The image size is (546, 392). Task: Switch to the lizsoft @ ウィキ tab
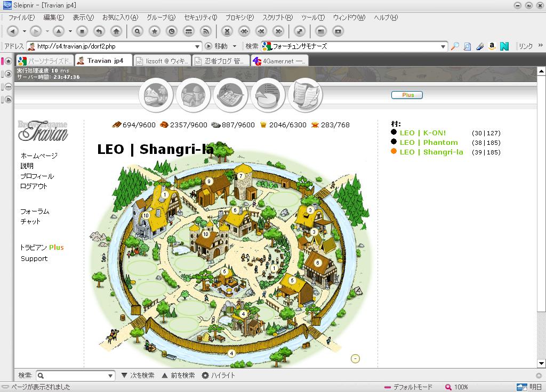point(162,61)
